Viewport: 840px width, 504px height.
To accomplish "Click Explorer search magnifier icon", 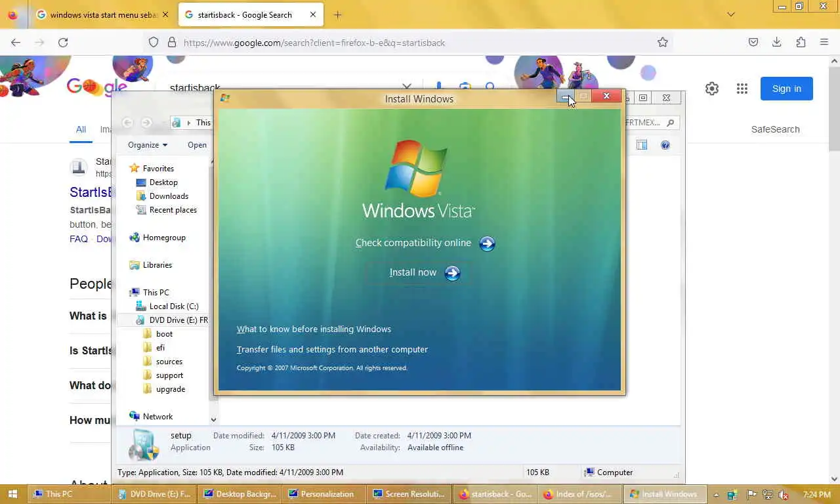I will (670, 123).
